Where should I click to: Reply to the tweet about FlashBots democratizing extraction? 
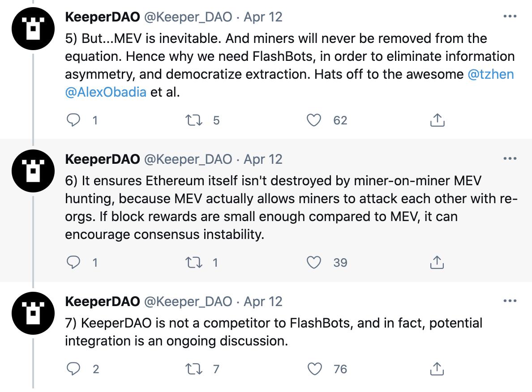[x=73, y=120]
